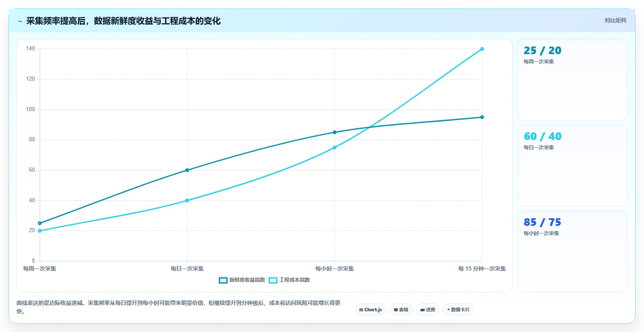Click the 100 y-axis value
The width and height of the screenshot is (644, 332).
point(30,110)
